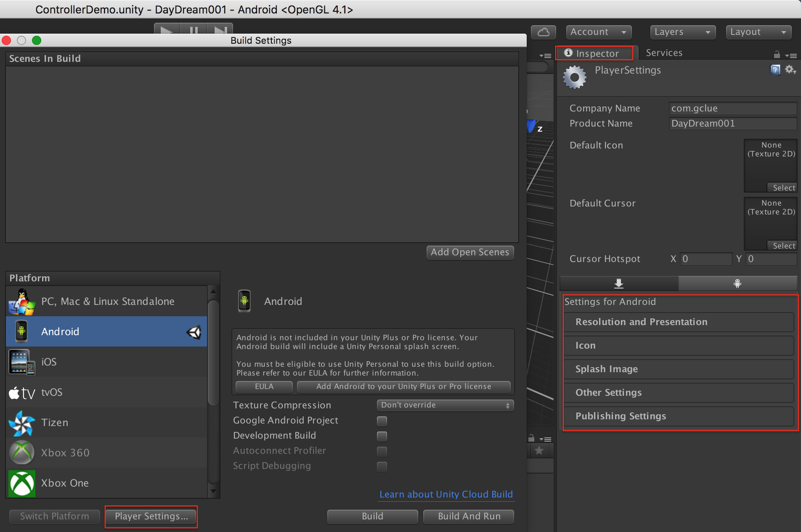Select the tvOS platform row

coord(106,392)
